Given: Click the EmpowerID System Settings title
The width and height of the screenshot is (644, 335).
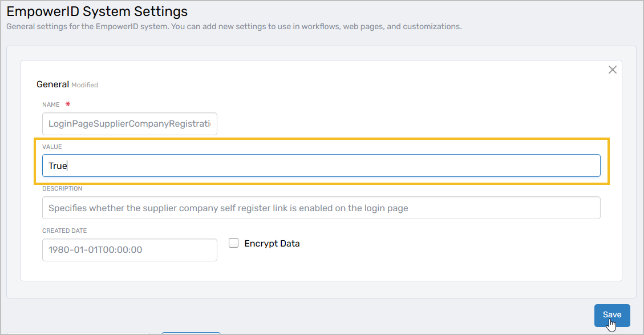Looking at the screenshot, I should coord(97,11).
